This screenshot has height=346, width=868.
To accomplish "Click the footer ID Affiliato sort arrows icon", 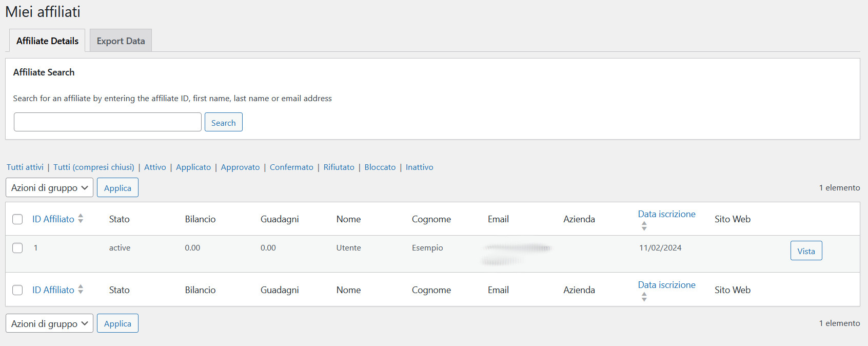I will pos(81,290).
